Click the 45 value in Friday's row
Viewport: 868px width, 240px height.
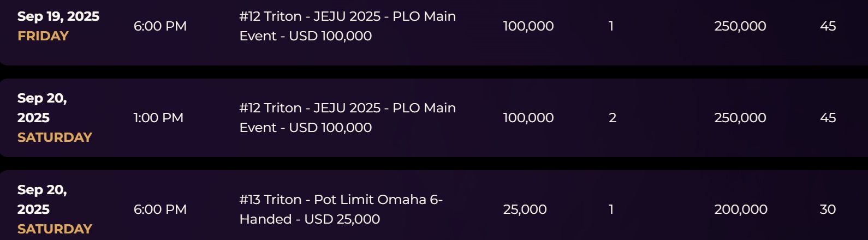(x=828, y=26)
